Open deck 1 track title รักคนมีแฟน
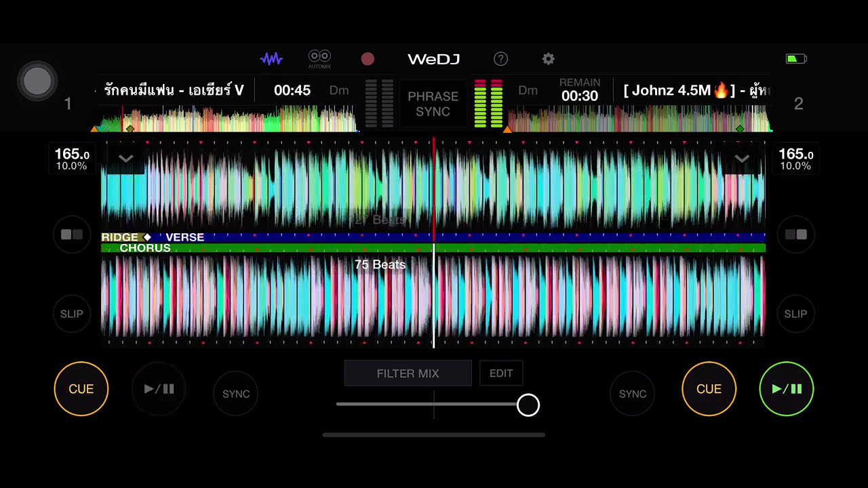The image size is (868, 488). [x=174, y=90]
